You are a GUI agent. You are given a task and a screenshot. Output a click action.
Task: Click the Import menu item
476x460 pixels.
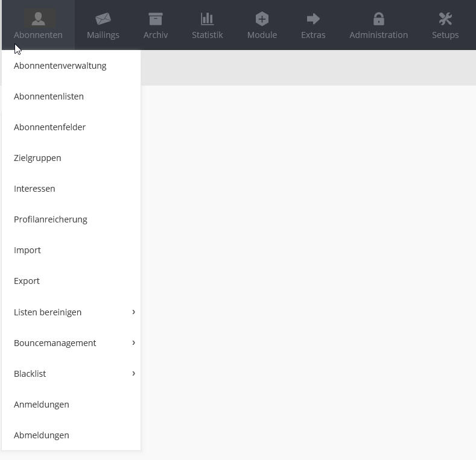click(x=27, y=250)
